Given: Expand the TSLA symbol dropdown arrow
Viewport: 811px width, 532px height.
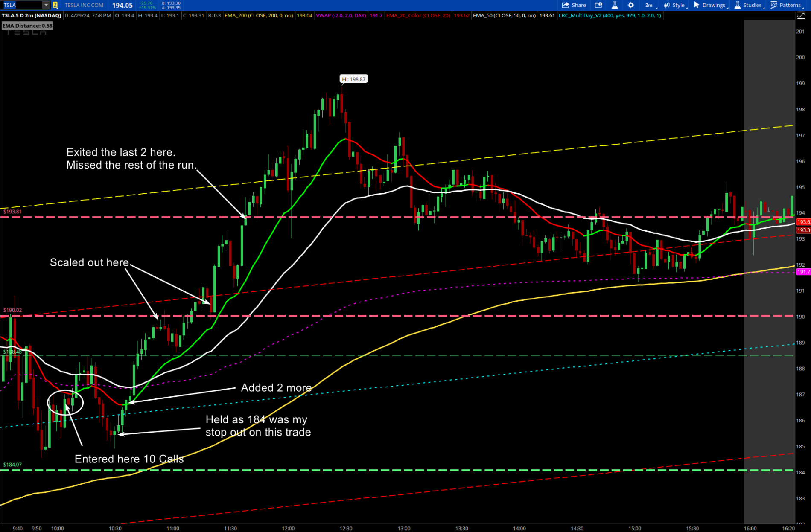Looking at the screenshot, I should (x=46, y=5).
